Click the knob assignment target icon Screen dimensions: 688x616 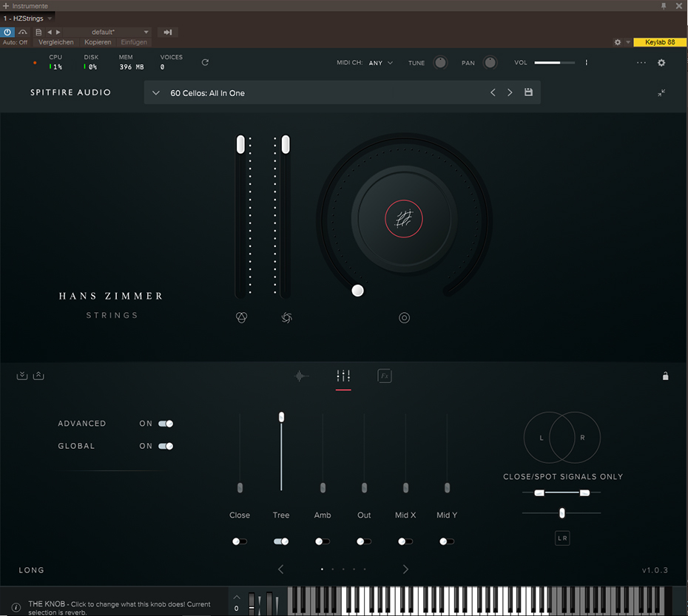404,318
